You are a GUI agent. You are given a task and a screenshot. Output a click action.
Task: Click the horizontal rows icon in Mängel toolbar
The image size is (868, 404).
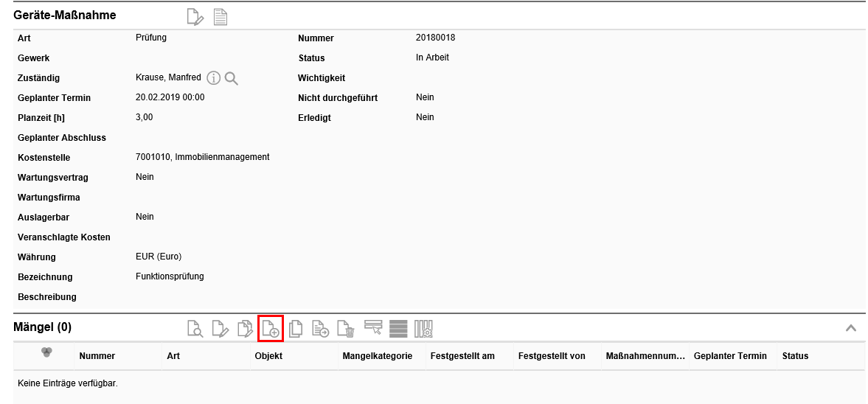pos(398,329)
